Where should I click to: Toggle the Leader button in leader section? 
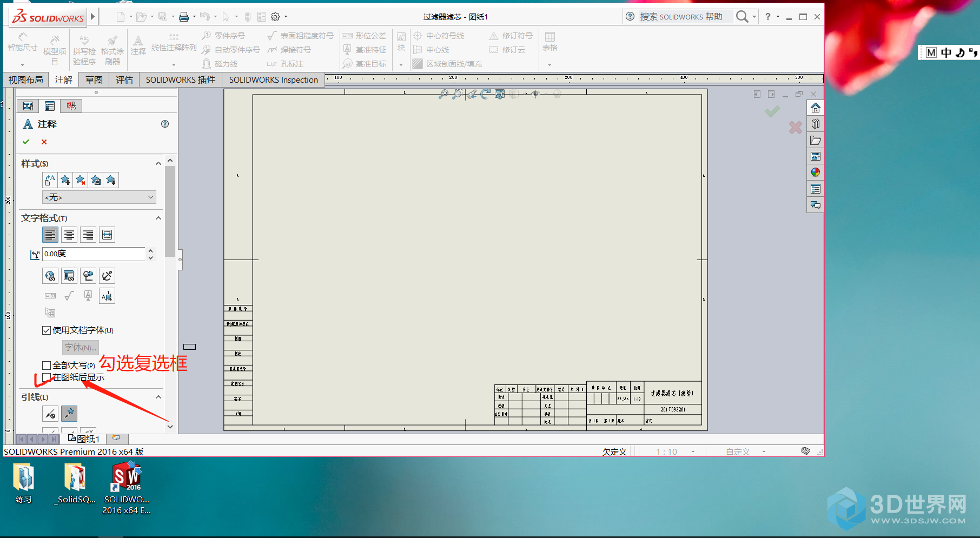coord(50,414)
